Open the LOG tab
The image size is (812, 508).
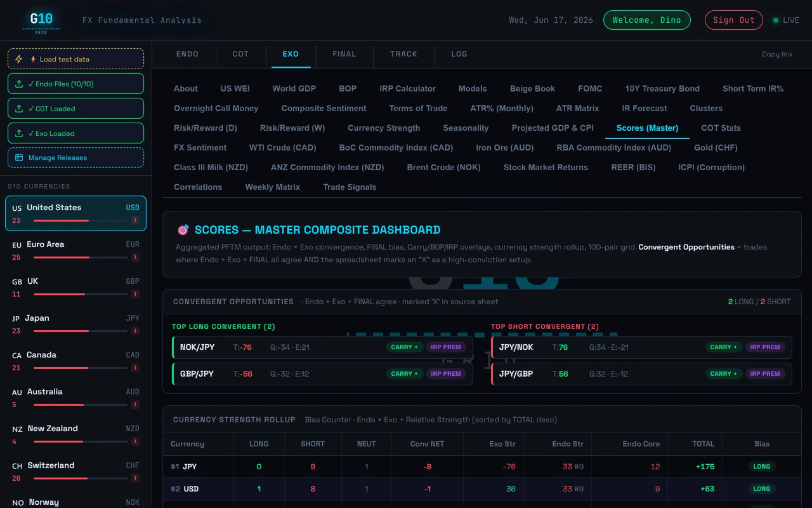459,54
